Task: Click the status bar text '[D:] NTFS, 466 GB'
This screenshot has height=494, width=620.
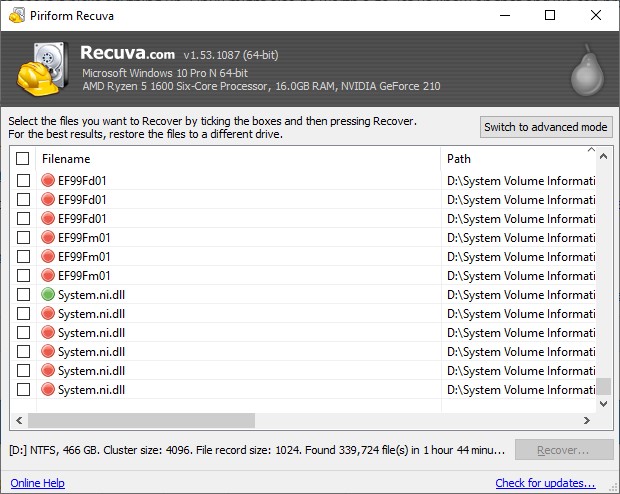Action: [x=55, y=450]
